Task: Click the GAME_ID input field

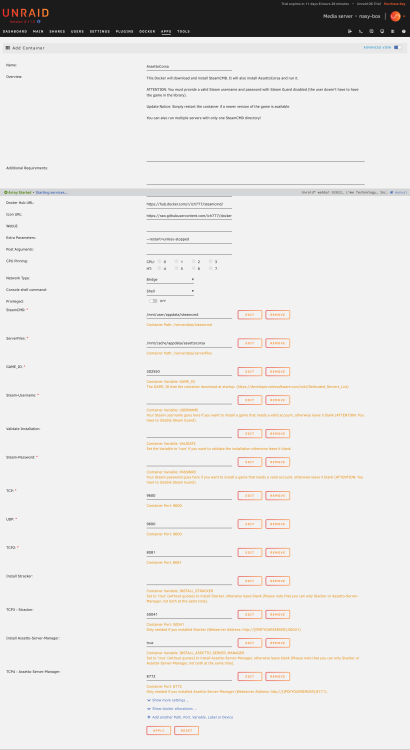Action: (189, 371)
